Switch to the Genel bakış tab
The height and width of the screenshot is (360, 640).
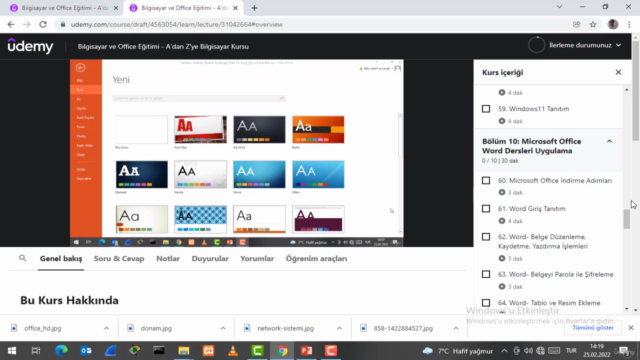click(61, 258)
